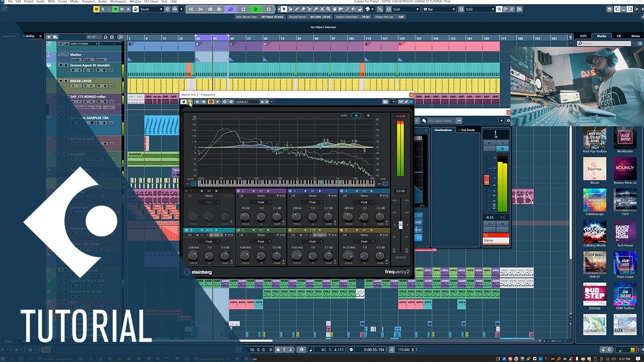Screen dimensions: 644x362
Task: Open the Touch automation mode dropdown
Action: tap(151, 9)
